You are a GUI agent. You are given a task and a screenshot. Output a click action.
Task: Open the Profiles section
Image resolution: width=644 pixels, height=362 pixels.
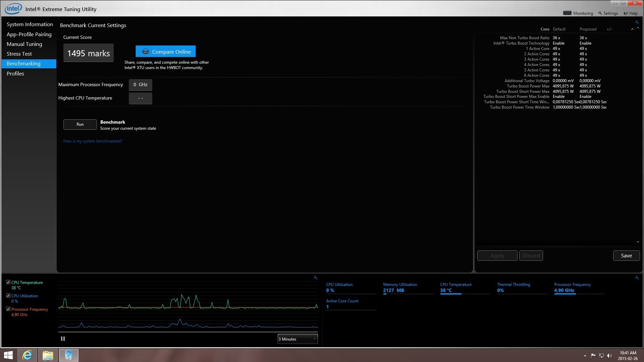(15, 73)
